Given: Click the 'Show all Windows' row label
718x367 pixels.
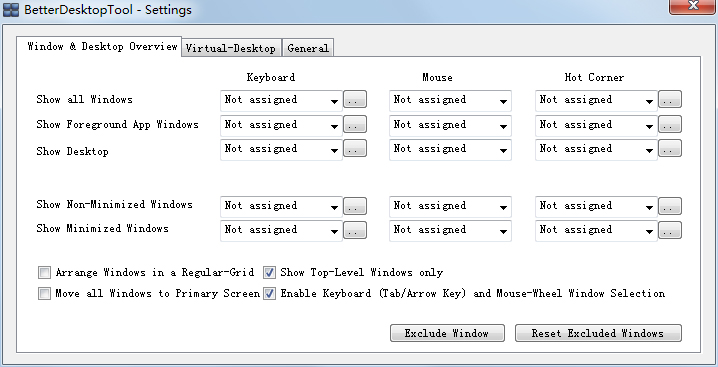Looking at the screenshot, I should [85, 99].
